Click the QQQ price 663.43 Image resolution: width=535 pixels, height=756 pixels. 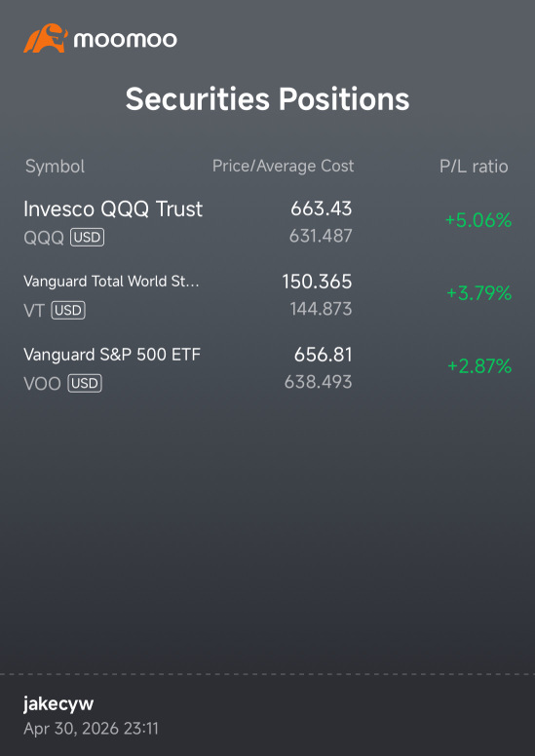click(322, 209)
